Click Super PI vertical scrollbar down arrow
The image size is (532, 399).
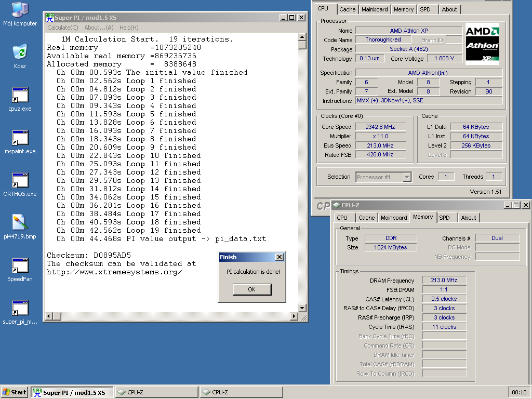tap(302, 308)
